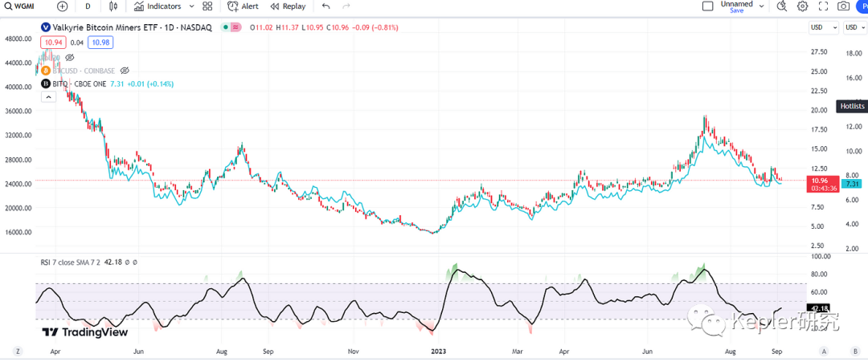The height and width of the screenshot is (362, 868).
Task: Toggle the green market status indicator
Action: point(225,27)
